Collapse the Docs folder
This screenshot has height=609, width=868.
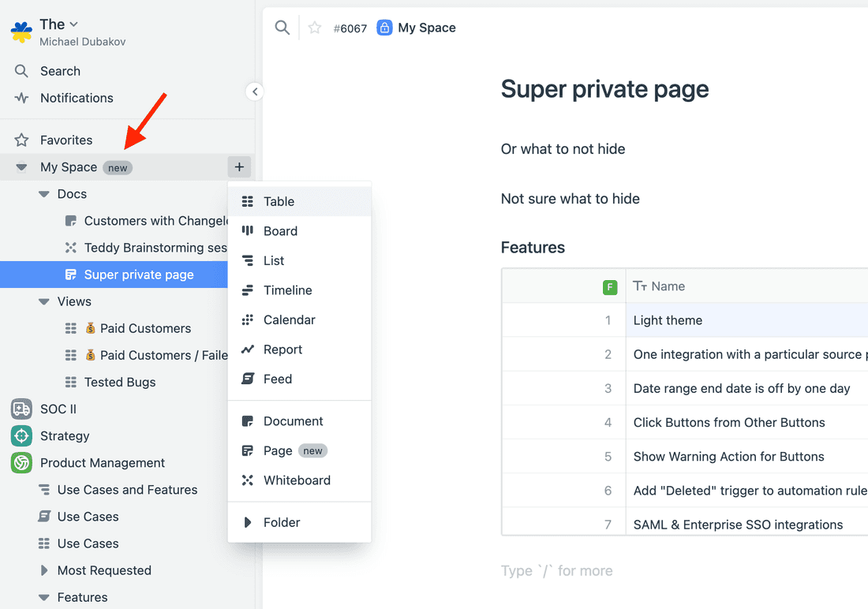[x=44, y=194]
